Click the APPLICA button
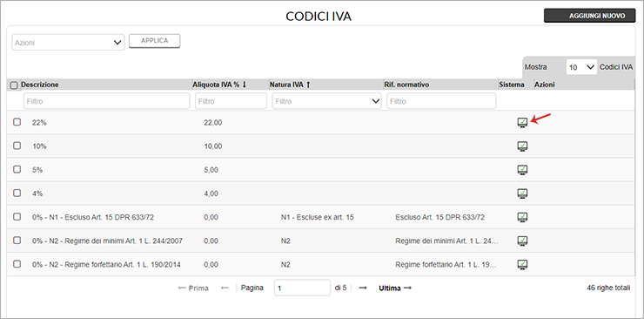The width and height of the screenshot is (644, 319). click(x=154, y=41)
